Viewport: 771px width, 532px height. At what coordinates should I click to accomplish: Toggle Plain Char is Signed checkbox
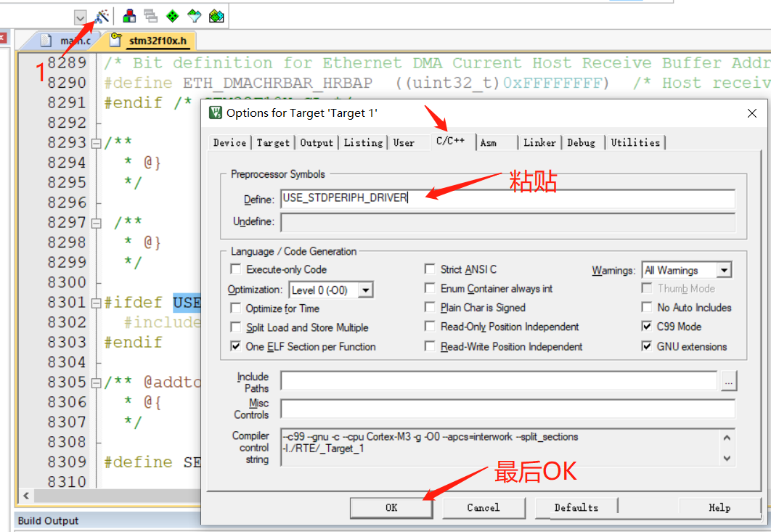[430, 307]
